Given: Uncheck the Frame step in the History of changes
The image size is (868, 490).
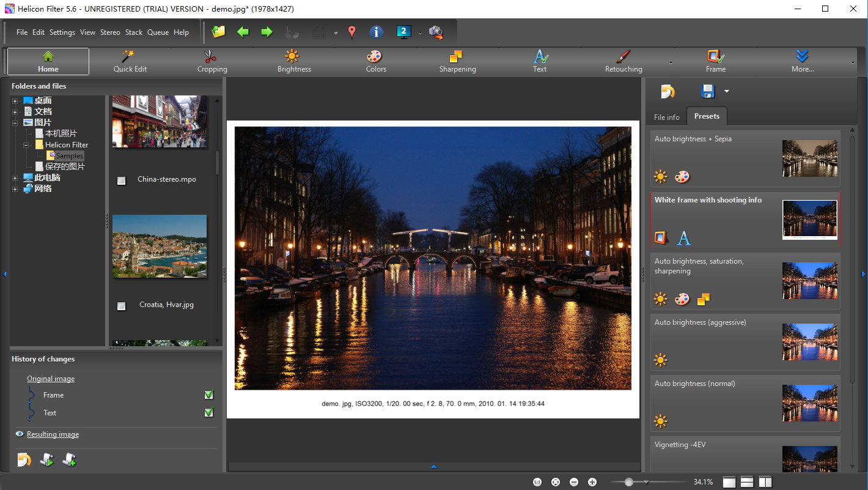Looking at the screenshot, I should coord(209,395).
